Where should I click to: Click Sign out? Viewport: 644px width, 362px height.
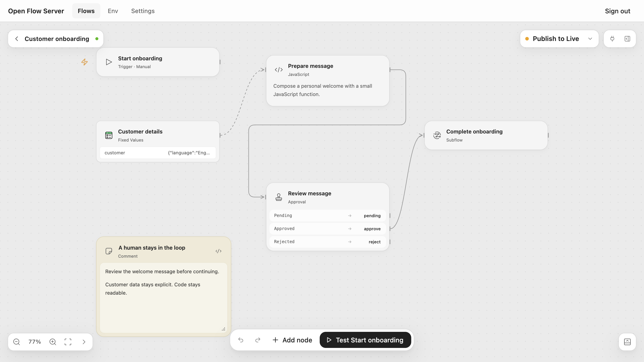617,11
